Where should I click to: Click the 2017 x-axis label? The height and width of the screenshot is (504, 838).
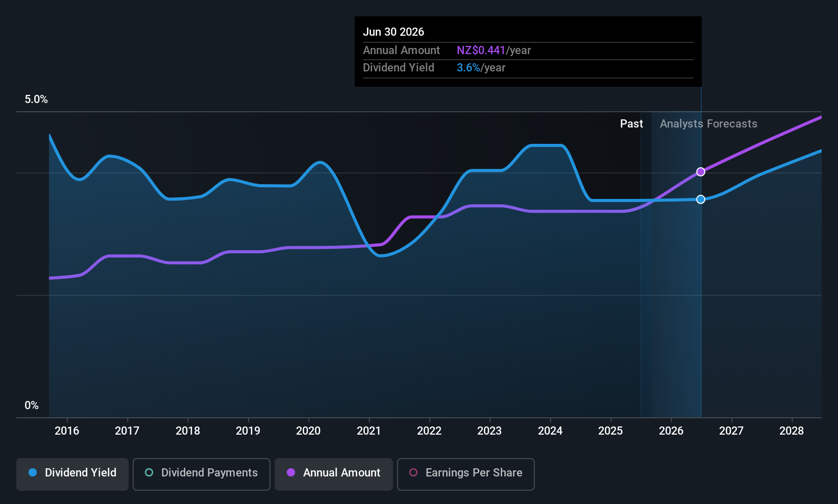pyautogui.click(x=127, y=431)
